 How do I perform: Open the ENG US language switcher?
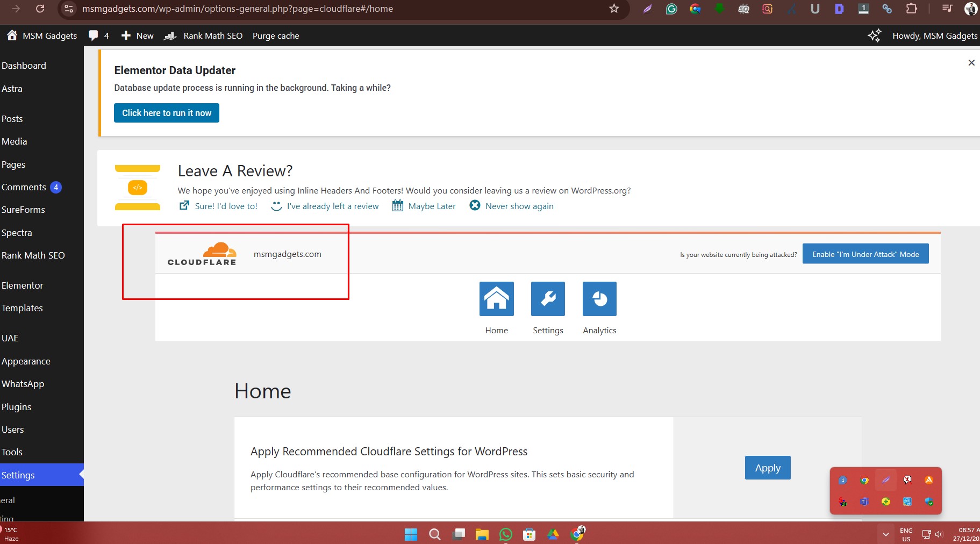(906, 534)
